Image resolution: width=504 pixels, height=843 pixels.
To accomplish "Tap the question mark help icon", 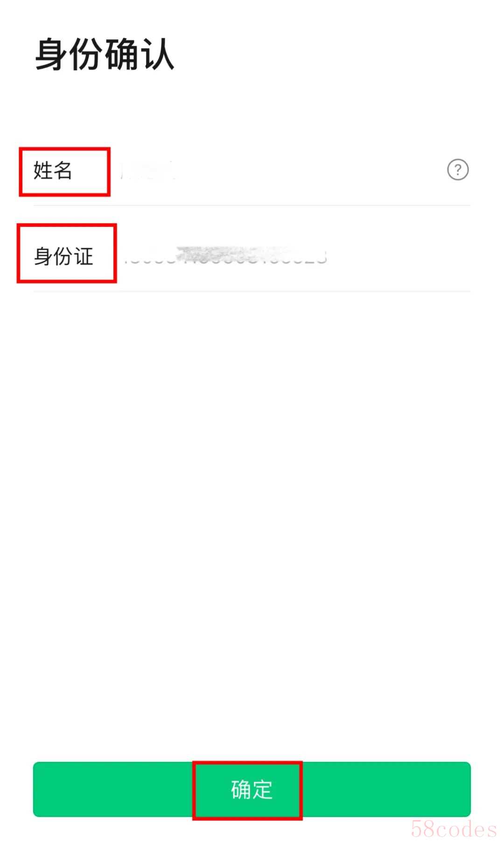I will point(458,170).
